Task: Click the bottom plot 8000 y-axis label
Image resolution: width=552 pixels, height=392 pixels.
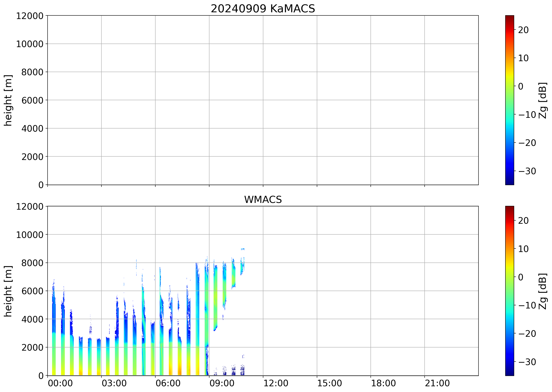Action: [x=32, y=263]
